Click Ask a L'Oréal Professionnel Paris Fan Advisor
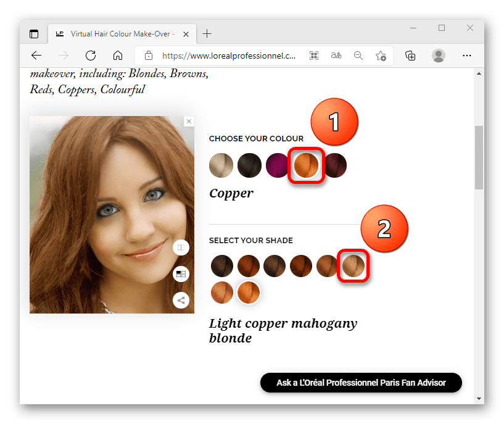Viewport: 504px width, 424px height. point(361,383)
